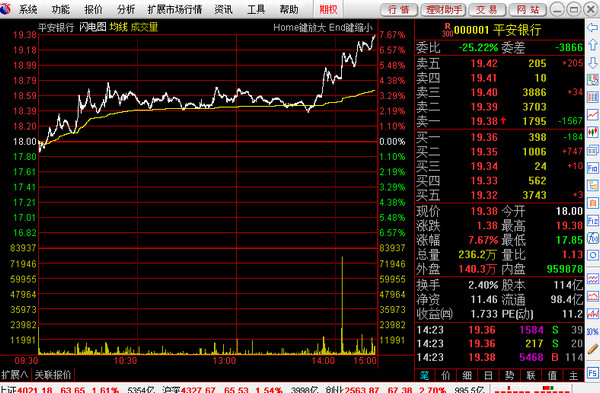The height and width of the screenshot is (393, 600).
Task: Click the F12 icon in sidebar
Action: tap(593, 220)
